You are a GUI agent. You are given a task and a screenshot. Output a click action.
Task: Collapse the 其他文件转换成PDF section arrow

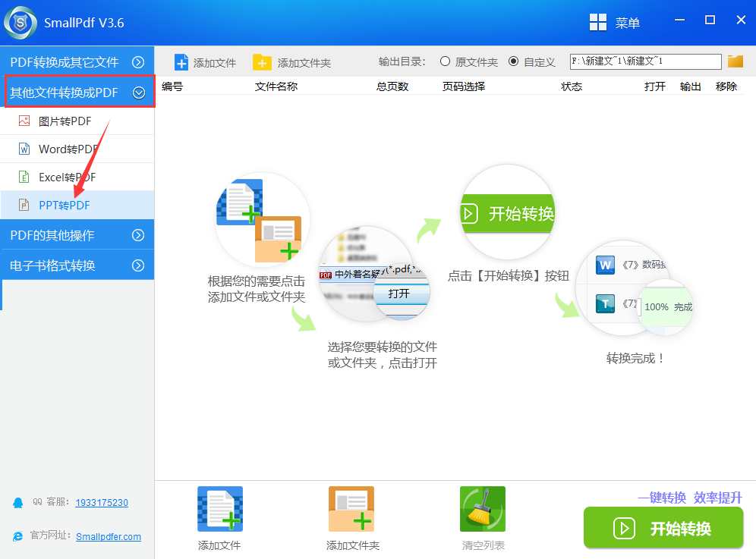click(x=139, y=93)
